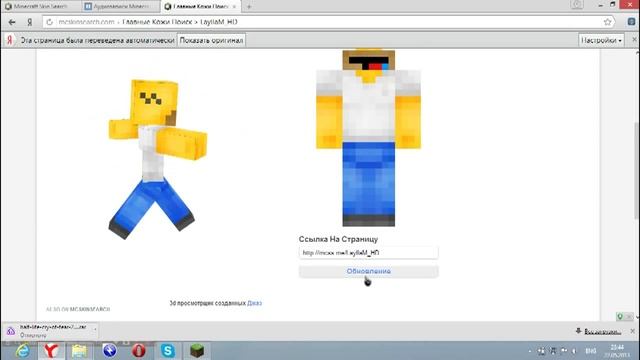Open File Explorer from the taskbar

pos(80,351)
